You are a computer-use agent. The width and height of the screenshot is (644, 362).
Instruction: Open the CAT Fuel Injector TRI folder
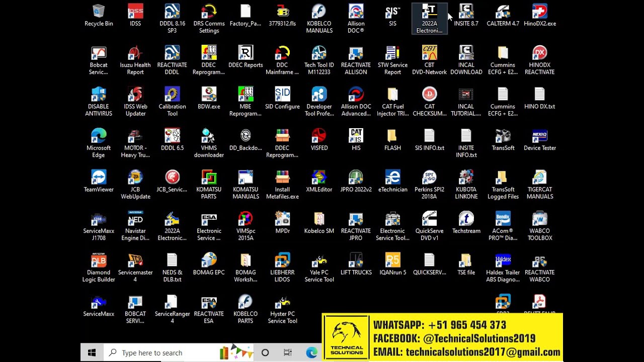pos(392,102)
